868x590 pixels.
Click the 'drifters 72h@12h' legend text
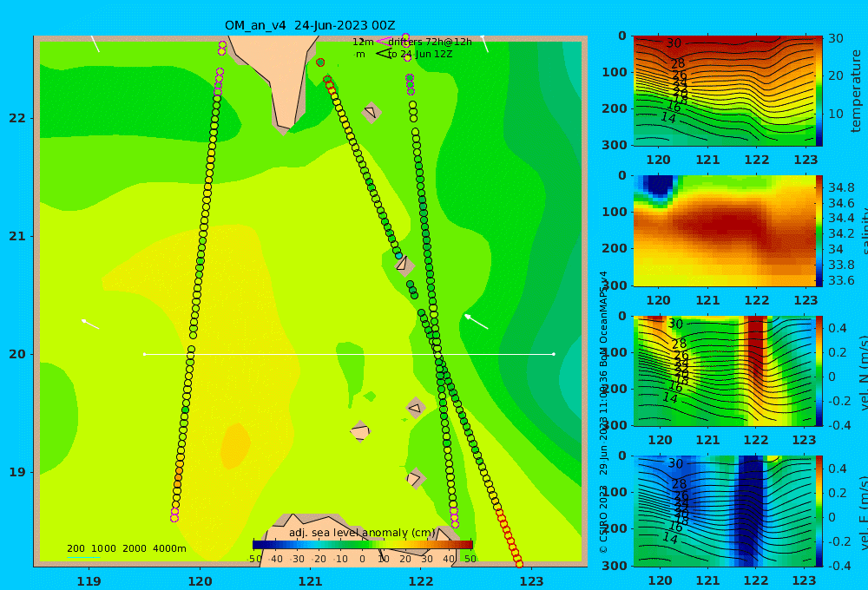tap(430, 42)
